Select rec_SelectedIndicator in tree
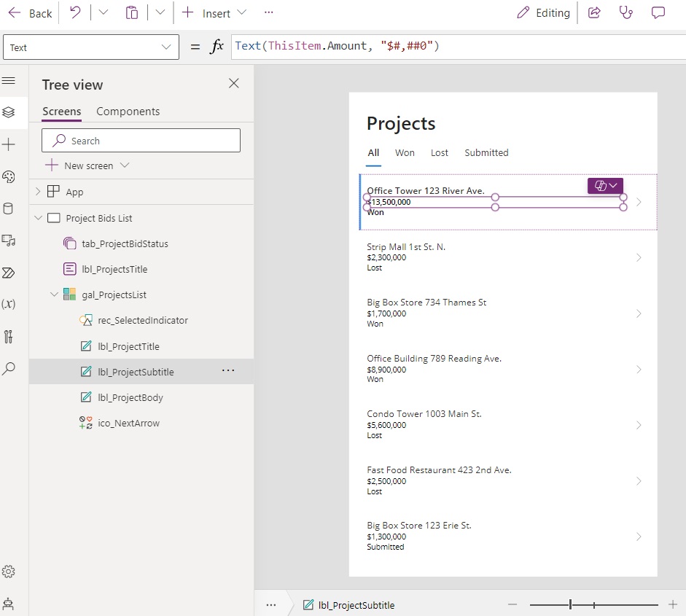 [x=143, y=320]
